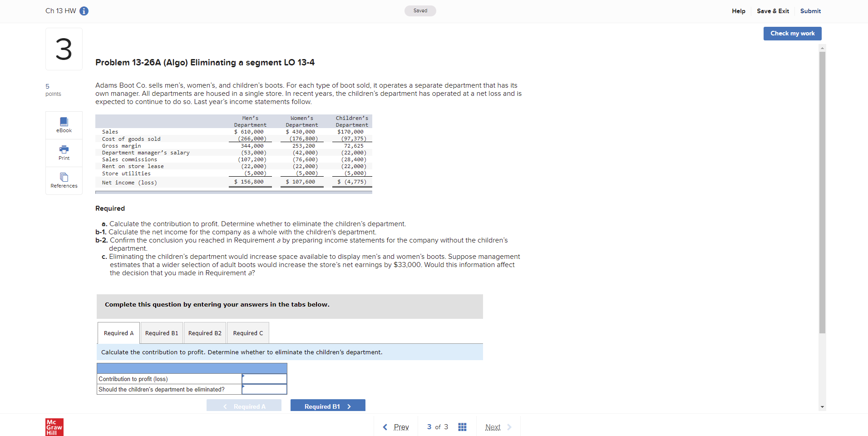Screen dimensions: 868x436
Task: Click the scrollbar down arrow
Action: 822,407
